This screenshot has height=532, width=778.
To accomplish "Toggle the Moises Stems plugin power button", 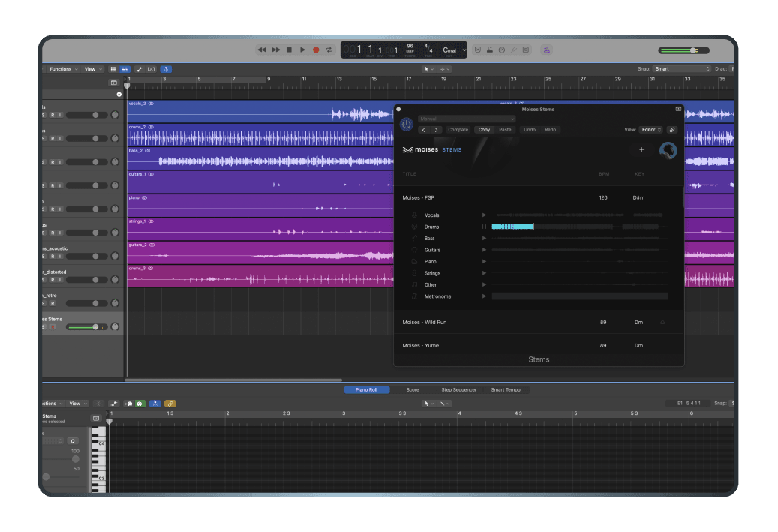I will (x=407, y=124).
